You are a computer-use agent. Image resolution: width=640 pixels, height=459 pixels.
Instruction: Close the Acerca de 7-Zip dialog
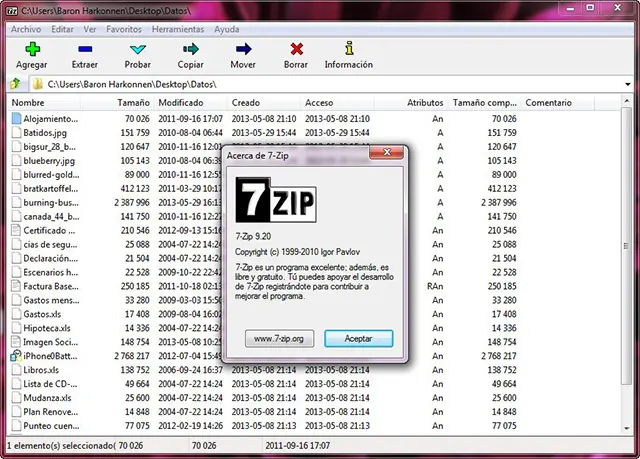(x=397, y=155)
